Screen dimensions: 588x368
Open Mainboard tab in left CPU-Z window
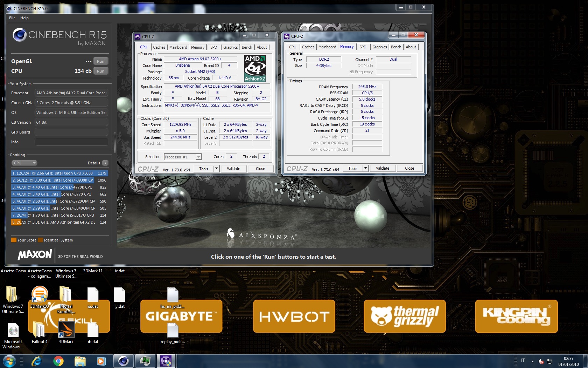point(178,47)
